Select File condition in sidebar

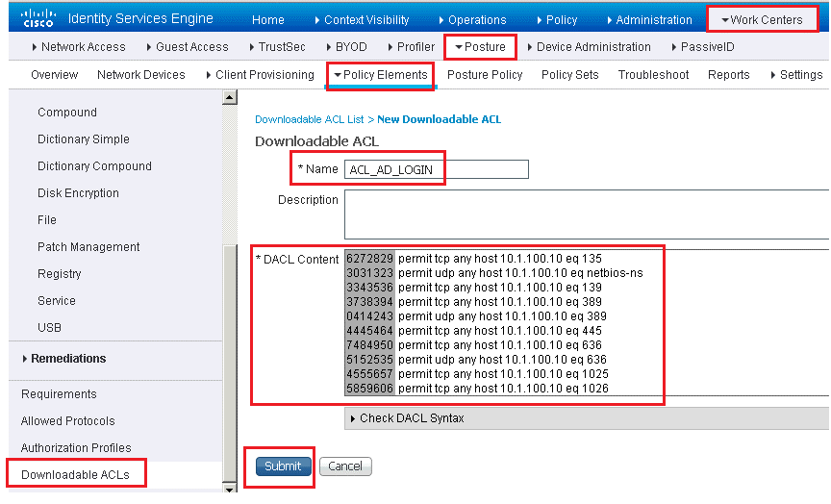(x=46, y=220)
